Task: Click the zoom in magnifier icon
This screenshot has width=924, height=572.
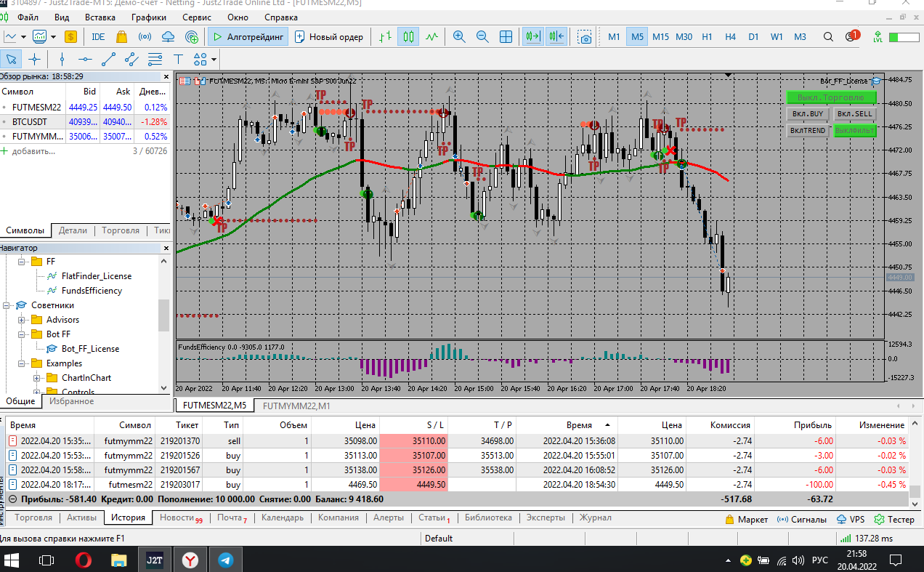Action: pyautogui.click(x=459, y=36)
